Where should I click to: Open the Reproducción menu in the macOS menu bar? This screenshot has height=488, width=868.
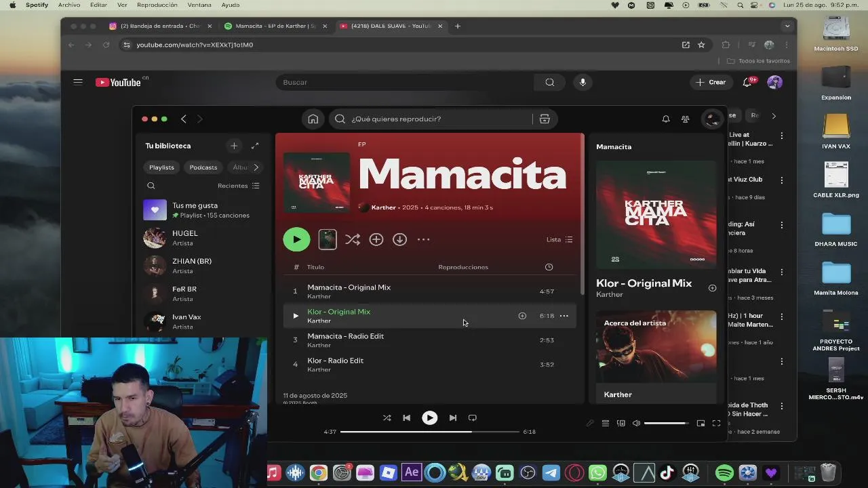tap(157, 5)
